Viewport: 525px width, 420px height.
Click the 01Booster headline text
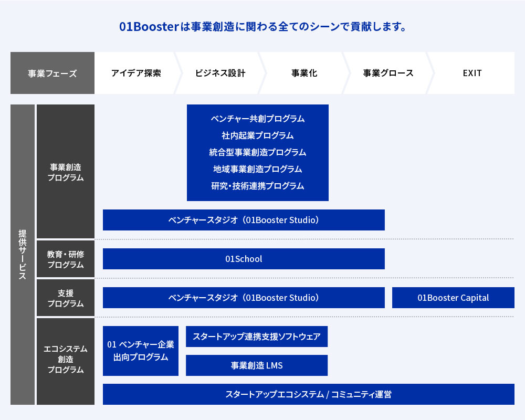[x=263, y=26]
